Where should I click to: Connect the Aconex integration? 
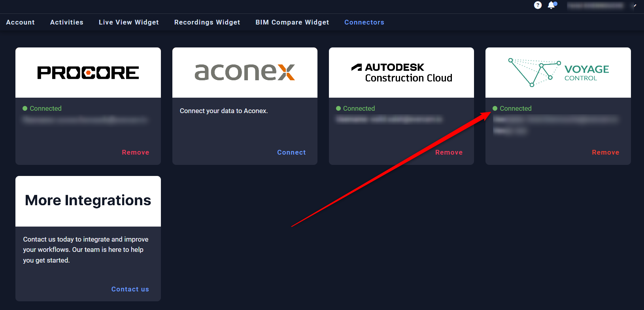click(291, 152)
